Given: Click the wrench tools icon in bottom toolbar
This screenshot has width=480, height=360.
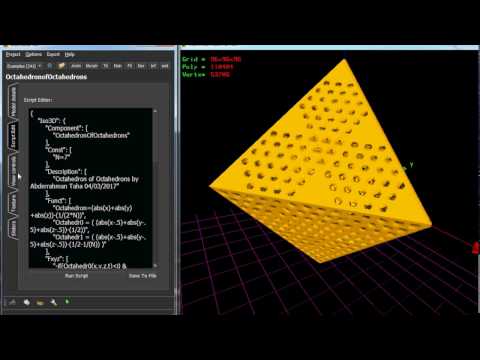Looking at the screenshot, I should pyautogui.click(x=54, y=302).
